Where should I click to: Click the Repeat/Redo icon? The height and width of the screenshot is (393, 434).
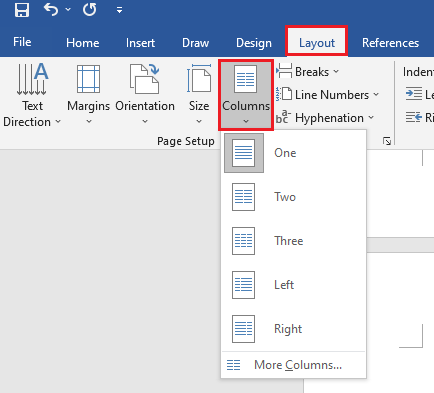90,9
